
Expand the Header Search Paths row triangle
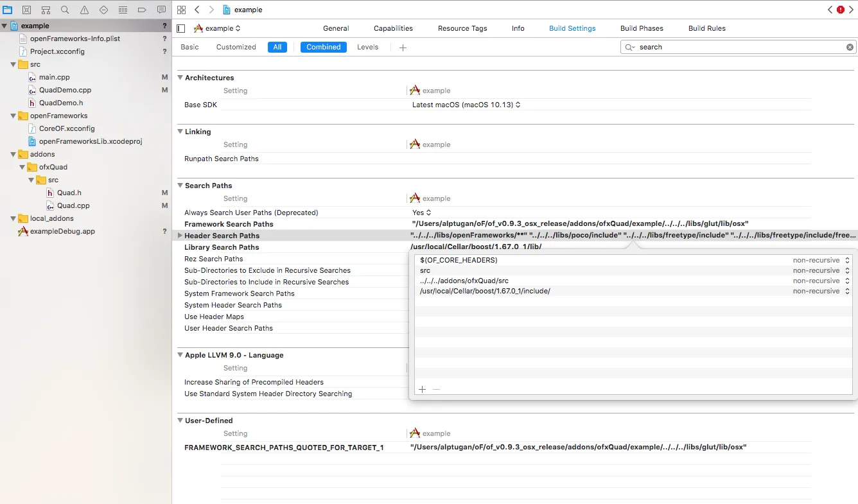180,236
